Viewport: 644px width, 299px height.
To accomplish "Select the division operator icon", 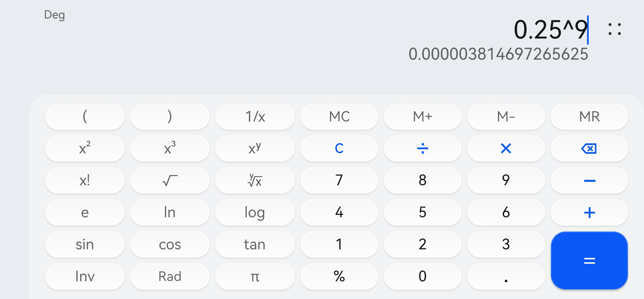I will 422,148.
